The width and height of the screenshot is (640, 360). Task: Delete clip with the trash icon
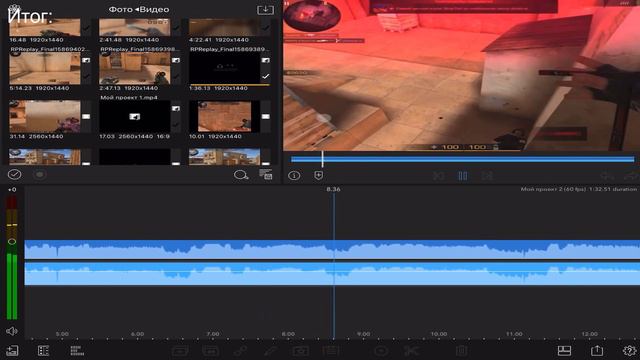(x=462, y=351)
